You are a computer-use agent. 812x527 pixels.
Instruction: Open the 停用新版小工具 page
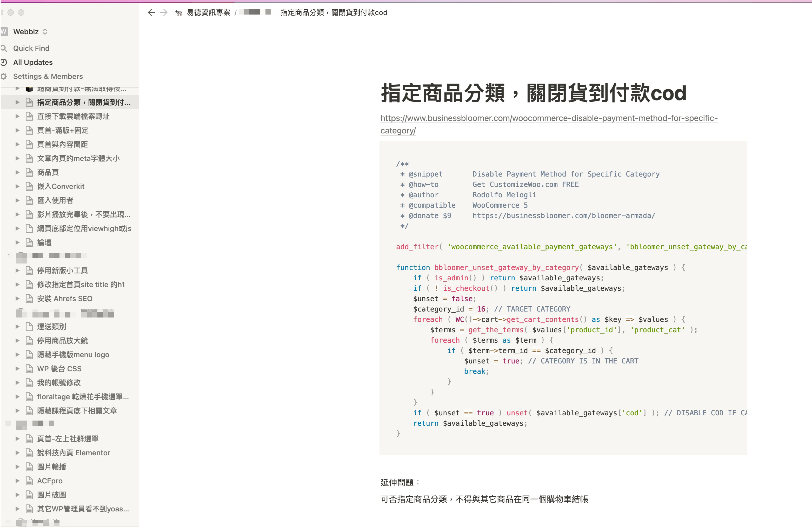coord(62,271)
